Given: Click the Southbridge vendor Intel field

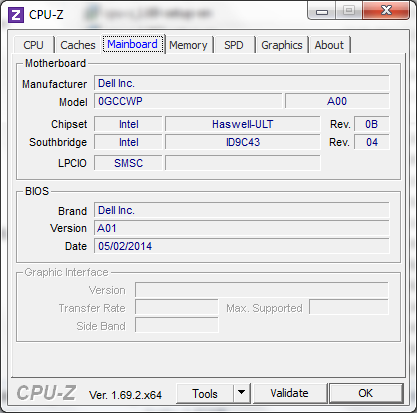Looking at the screenshot, I should [x=128, y=142].
